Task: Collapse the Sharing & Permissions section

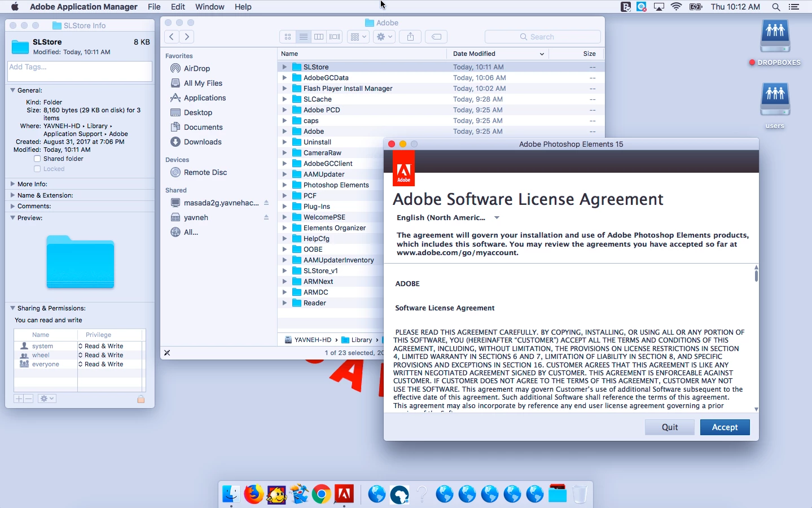Action: pyautogui.click(x=12, y=308)
